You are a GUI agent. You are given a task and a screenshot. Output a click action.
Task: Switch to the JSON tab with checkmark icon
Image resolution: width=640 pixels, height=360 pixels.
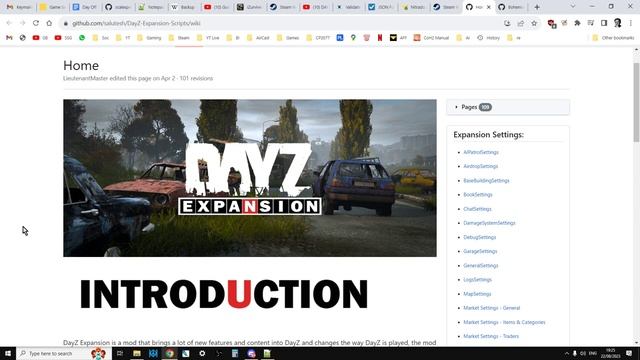click(x=381, y=7)
